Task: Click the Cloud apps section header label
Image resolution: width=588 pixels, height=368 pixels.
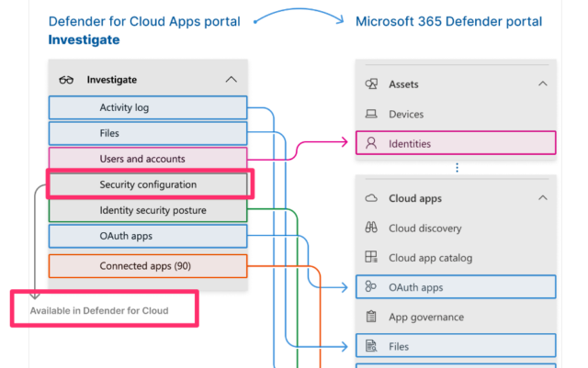Action: click(x=415, y=198)
